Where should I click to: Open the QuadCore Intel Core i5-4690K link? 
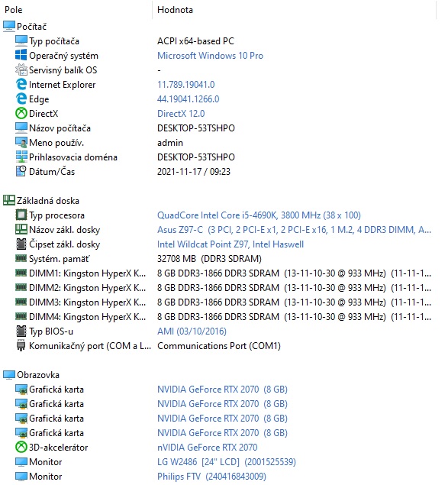[x=259, y=215]
